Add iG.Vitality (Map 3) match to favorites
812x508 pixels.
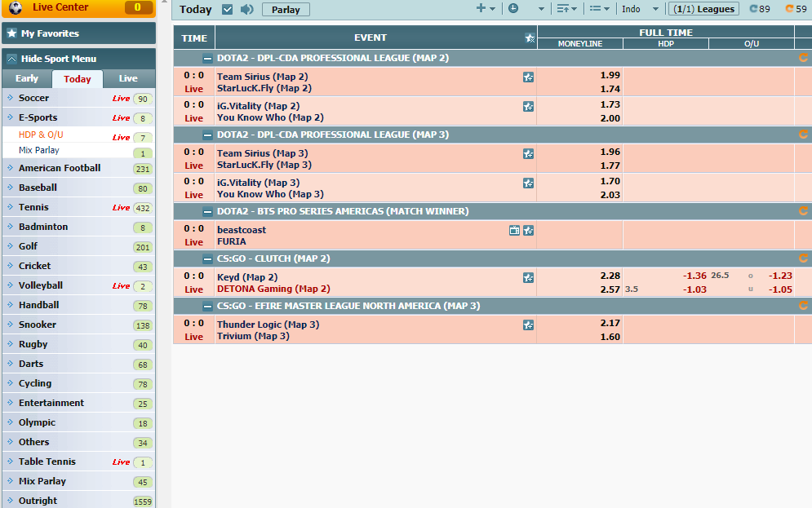pyautogui.click(x=528, y=183)
